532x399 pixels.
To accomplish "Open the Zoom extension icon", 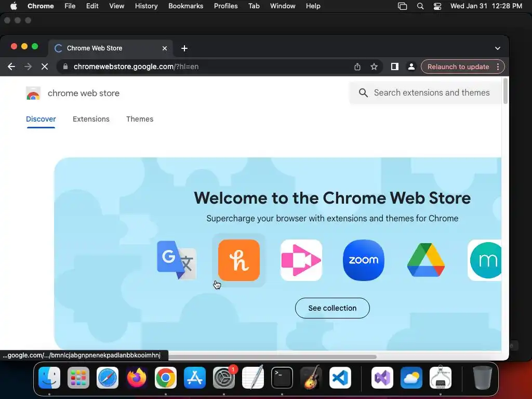I will point(363,260).
